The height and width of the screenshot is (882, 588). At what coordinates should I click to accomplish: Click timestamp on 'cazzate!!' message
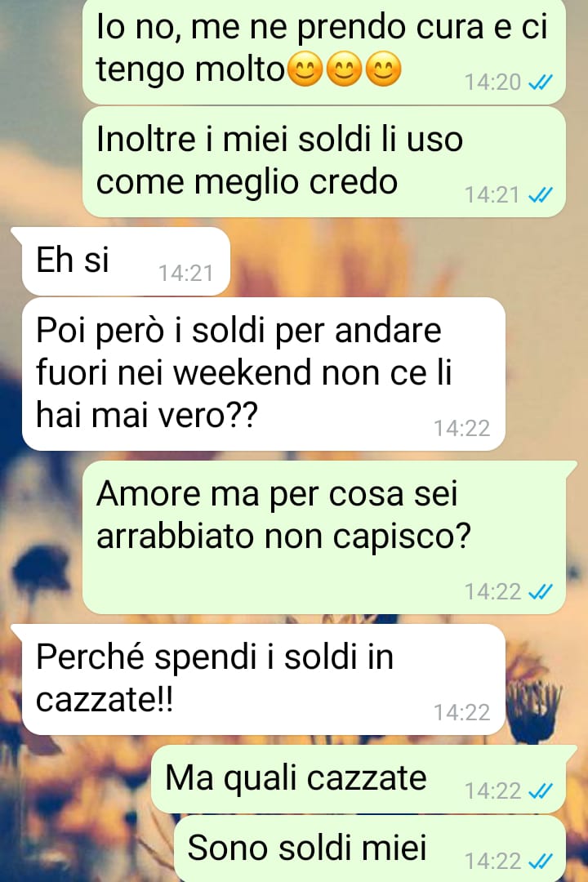[x=462, y=713]
